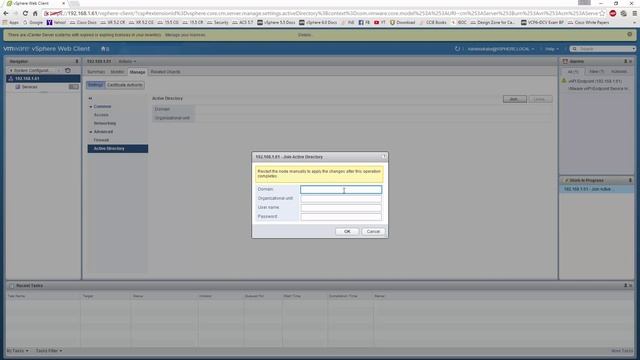Reload the page with the refresh icon
This screenshot has width=640, height=360.
click(25, 13)
